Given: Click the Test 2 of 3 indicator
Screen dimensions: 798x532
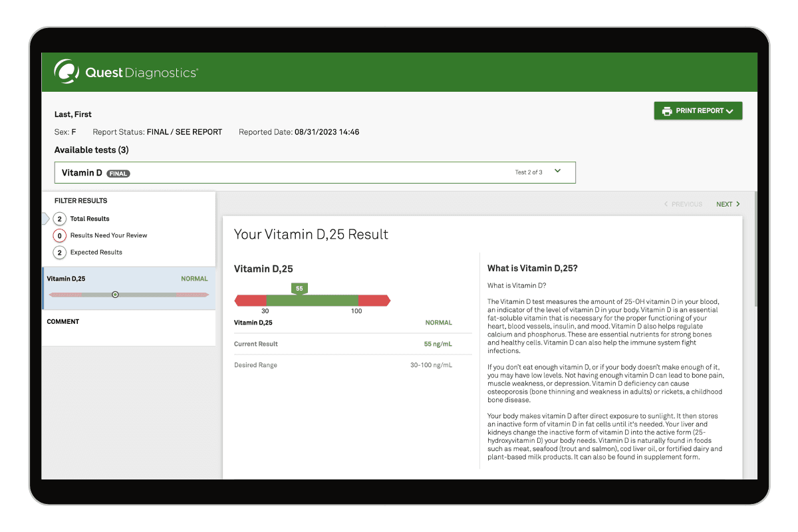Looking at the screenshot, I should pyautogui.click(x=529, y=172).
